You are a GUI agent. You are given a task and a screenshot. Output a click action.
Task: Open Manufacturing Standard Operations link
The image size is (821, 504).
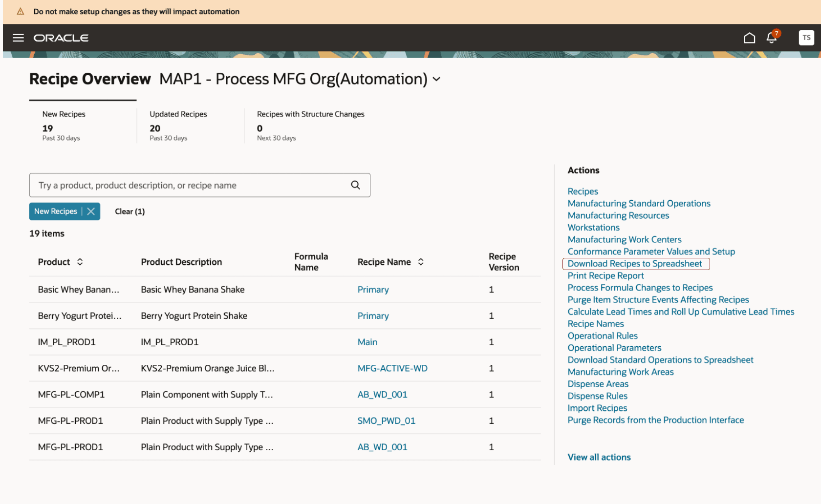pyautogui.click(x=639, y=203)
